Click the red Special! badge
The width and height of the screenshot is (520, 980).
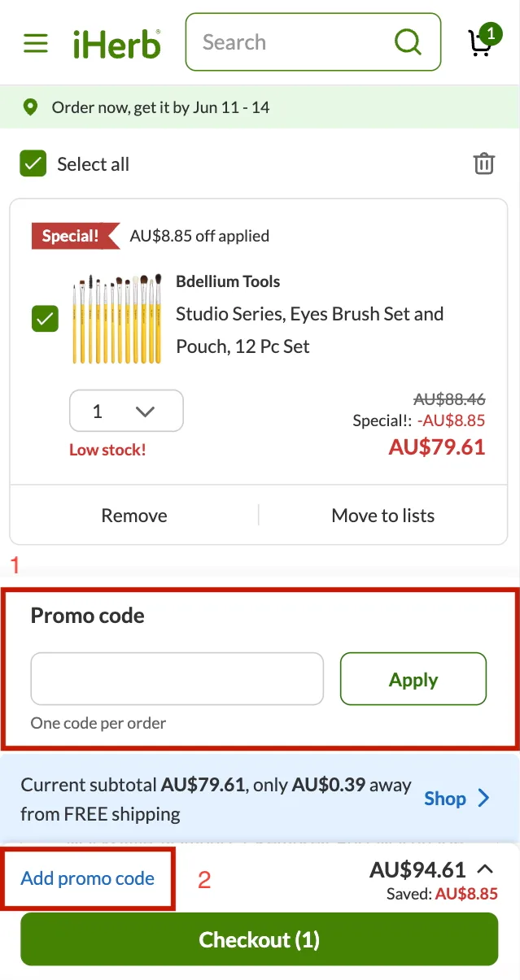[72, 236]
